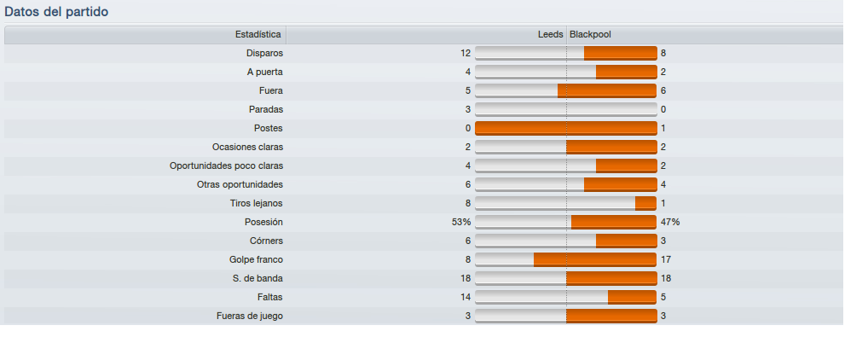Click the Disparos comparison bar
The image size is (868, 337).
[566, 53]
